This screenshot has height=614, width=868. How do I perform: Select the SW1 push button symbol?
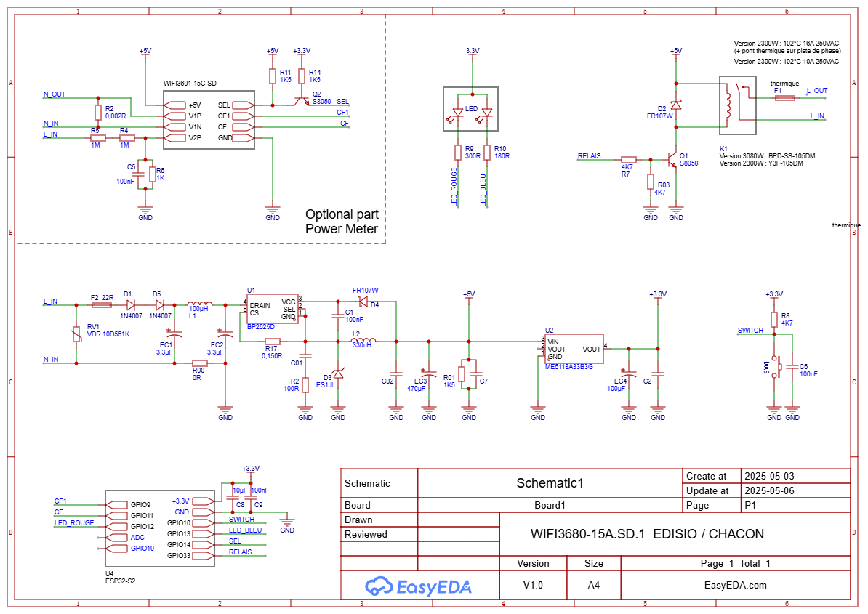point(776,366)
